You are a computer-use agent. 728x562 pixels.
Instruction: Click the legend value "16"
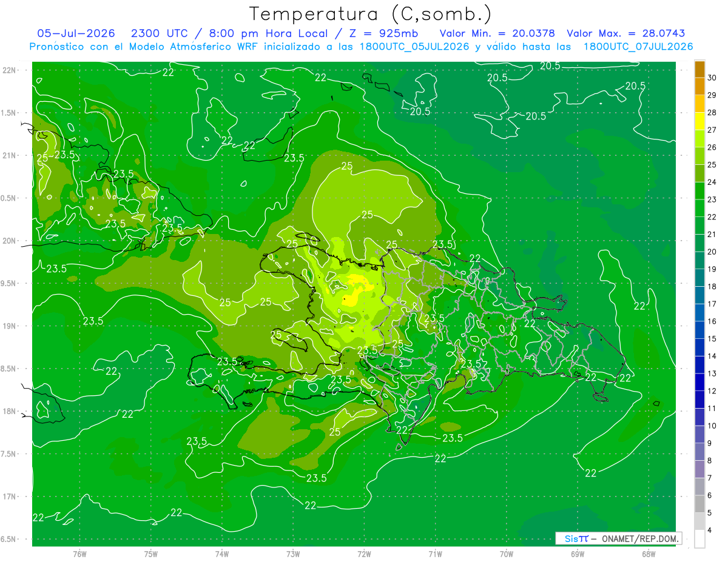point(712,321)
